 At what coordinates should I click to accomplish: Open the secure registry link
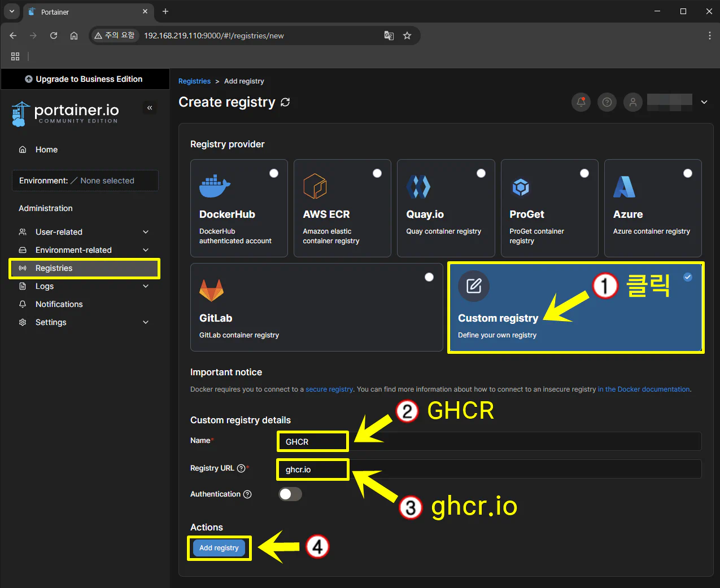(329, 389)
